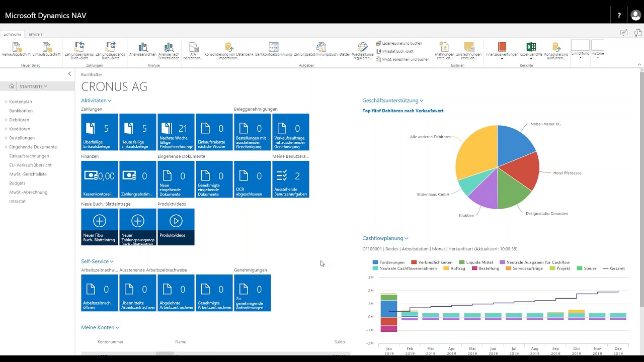The width and height of the screenshot is (644, 362).
Task: Click Forderungen legend swatch
Action: click(375, 262)
